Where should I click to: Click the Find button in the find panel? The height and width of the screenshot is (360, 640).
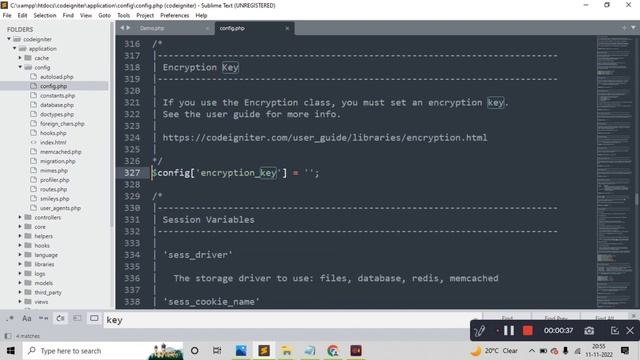[507, 318]
